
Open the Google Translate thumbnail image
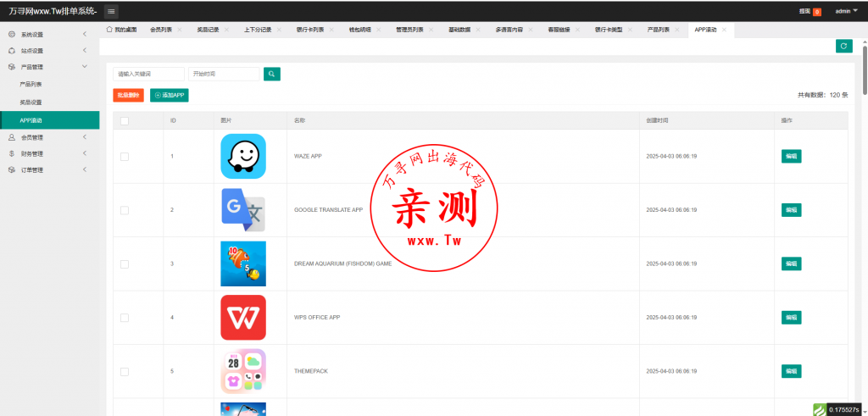pos(243,209)
